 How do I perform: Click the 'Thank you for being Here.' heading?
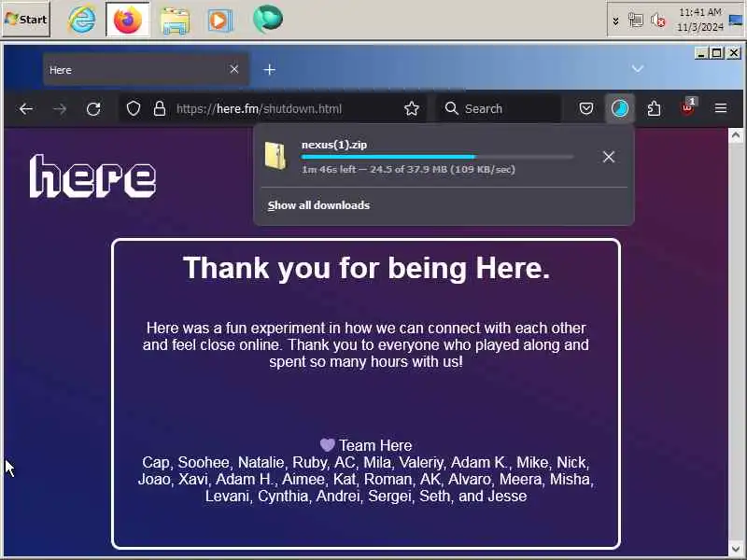pyautogui.click(x=366, y=268)
